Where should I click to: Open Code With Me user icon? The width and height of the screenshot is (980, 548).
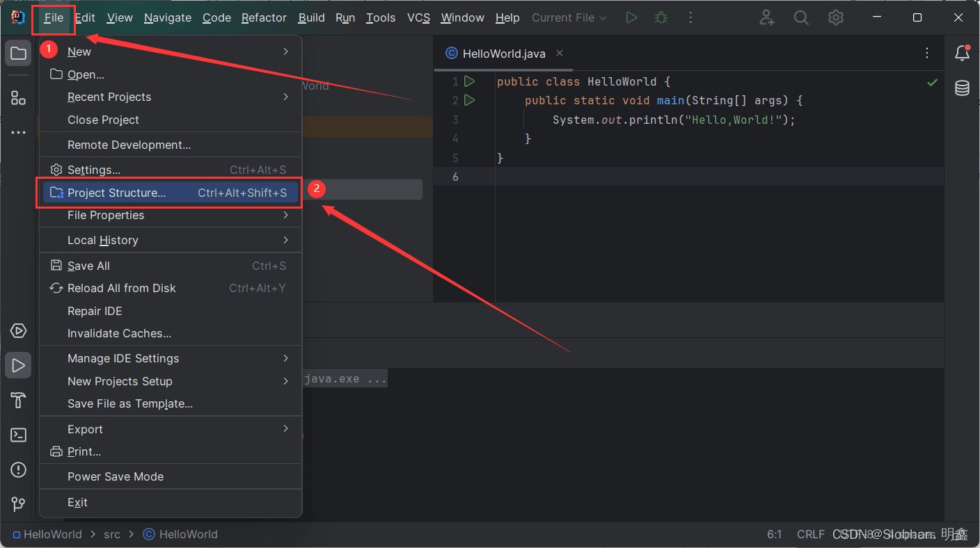(767, 18)
